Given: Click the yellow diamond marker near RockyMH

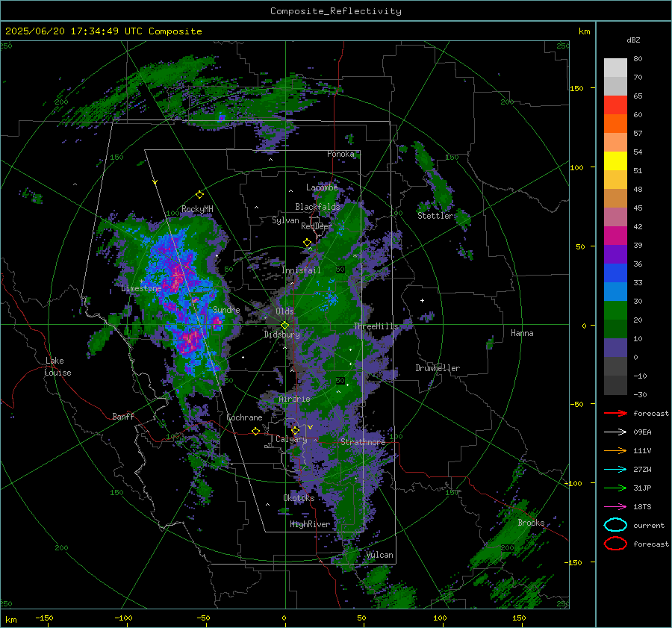Looking at the screenshot, I should (x=199, y=195).
